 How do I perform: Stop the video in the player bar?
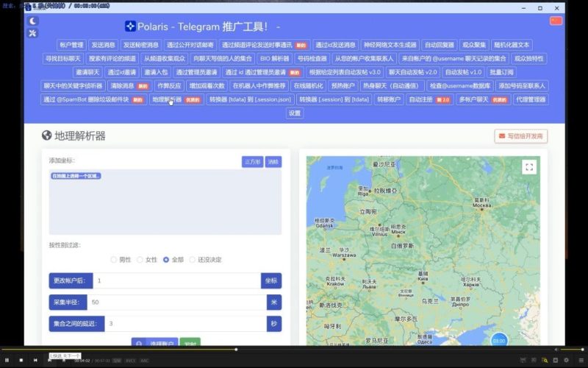pos(21,360)
